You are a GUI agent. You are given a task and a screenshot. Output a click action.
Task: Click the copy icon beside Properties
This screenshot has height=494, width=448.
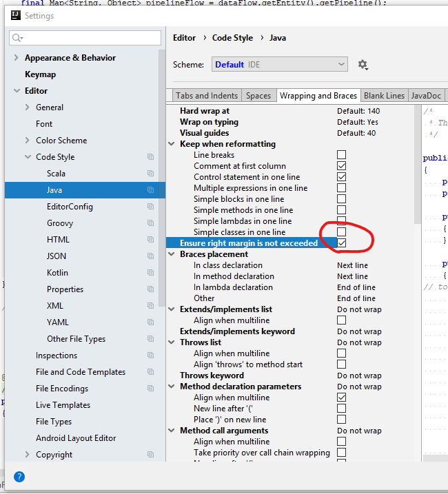coord(151,289)
